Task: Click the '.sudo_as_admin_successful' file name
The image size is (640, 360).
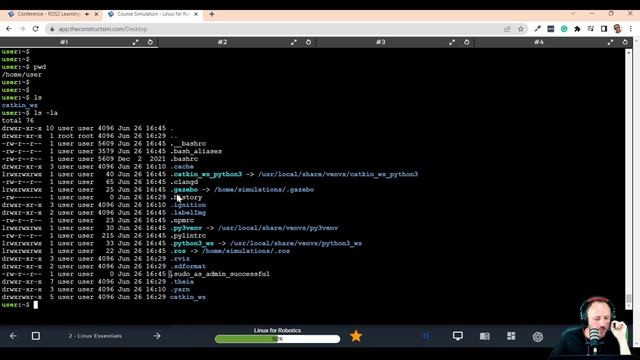Action: click(220, 274)
